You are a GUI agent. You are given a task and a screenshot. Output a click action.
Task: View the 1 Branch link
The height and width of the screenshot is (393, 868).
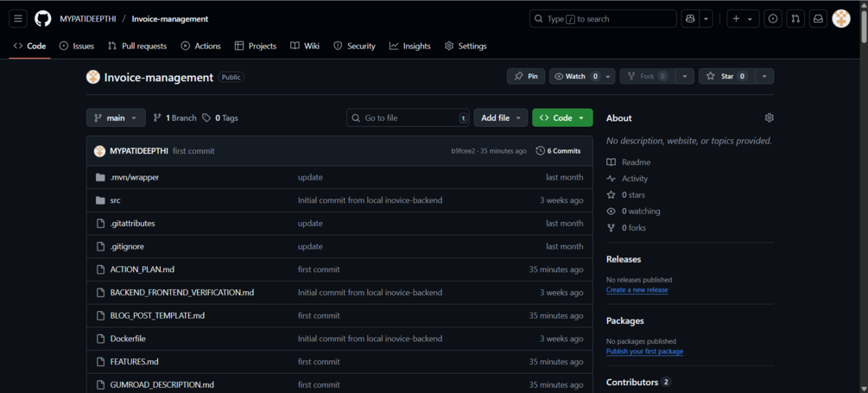coord(174,117)
